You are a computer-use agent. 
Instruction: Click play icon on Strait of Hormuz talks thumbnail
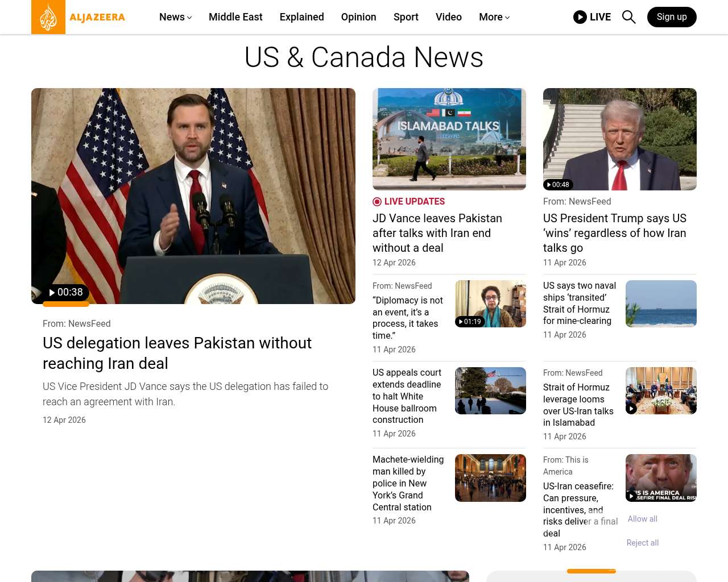click(x=631, y=409)
